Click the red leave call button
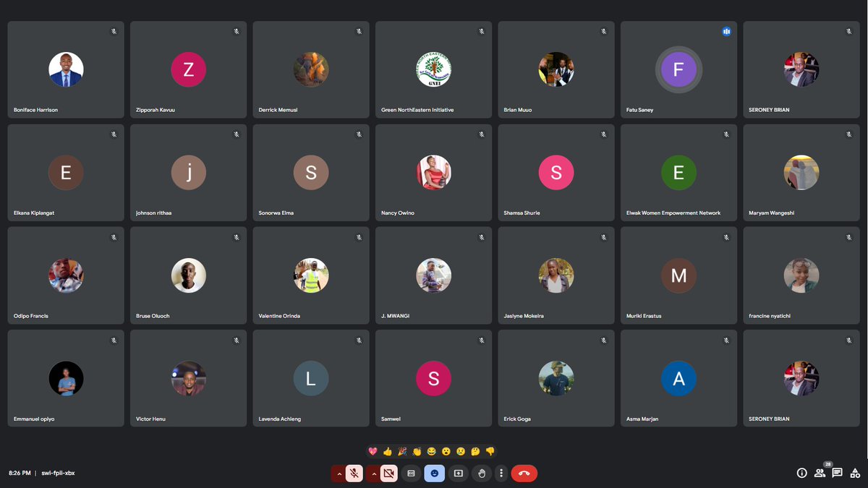Viewport: 868px width, 488px height. 524,474
